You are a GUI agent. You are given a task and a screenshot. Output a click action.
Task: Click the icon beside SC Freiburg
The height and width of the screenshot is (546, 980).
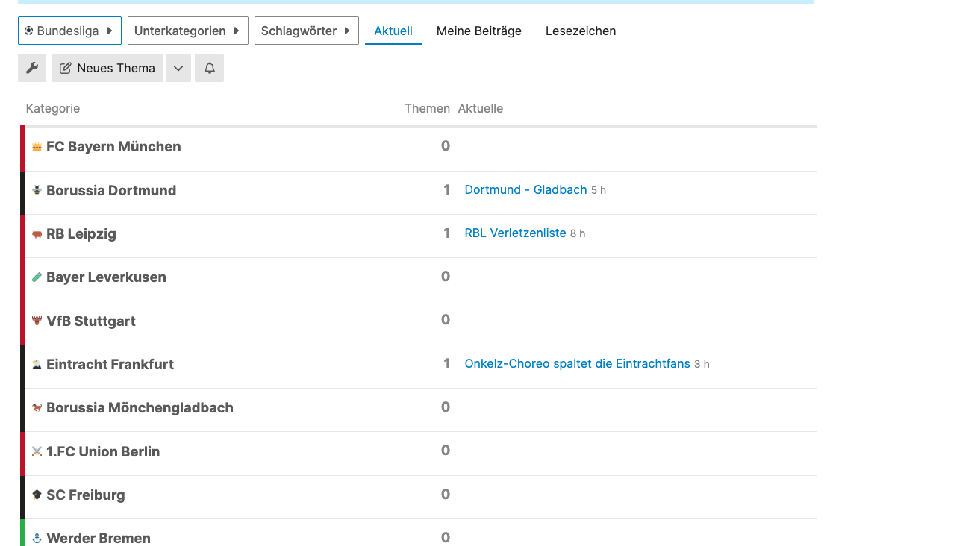point(37,495)
